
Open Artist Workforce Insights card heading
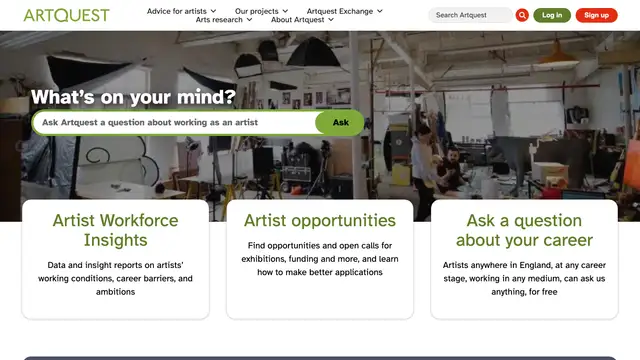pyautogui.click(x=116, y=230)
